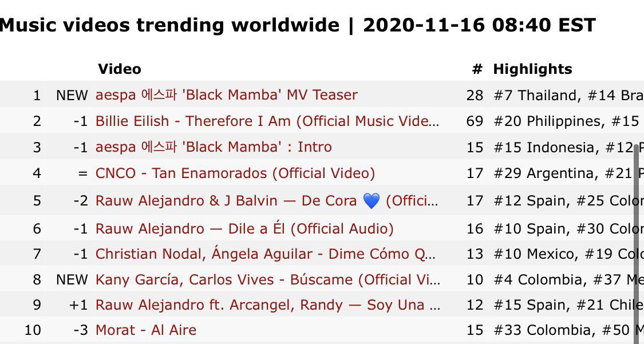Open Christian Nodal, Ángela Aguilar video link

(265, 254)
